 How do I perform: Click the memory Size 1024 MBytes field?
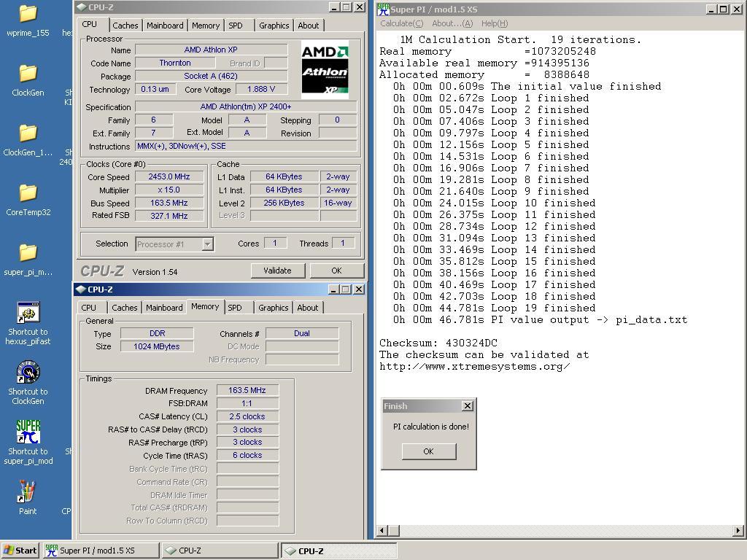157,346
